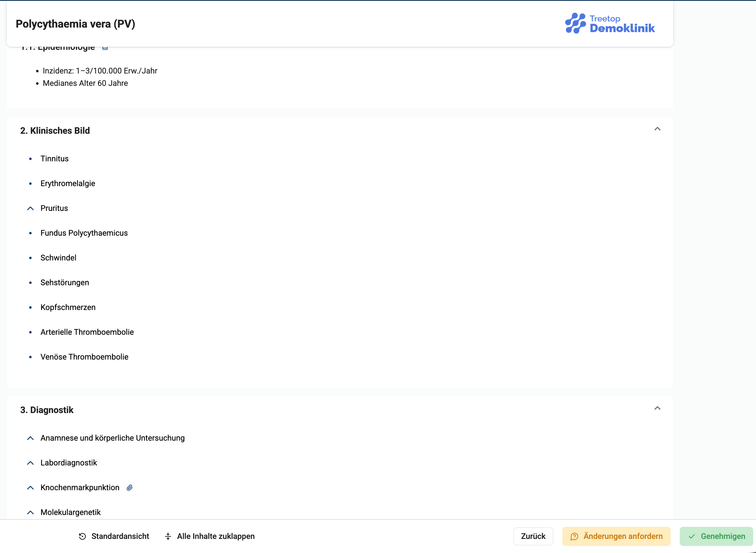
Task: Toggle the Pruritus item chevron
Action: coord(30,209)
